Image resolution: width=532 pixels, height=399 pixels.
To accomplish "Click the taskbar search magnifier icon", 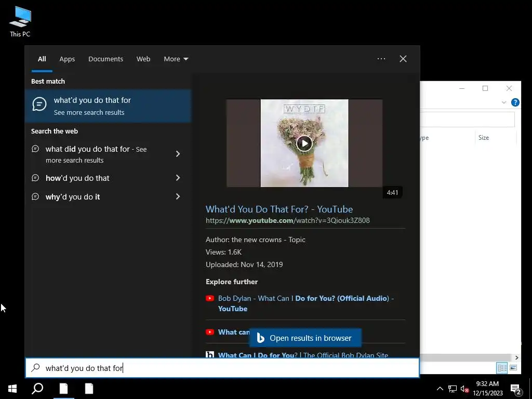I will coord(37,389).
